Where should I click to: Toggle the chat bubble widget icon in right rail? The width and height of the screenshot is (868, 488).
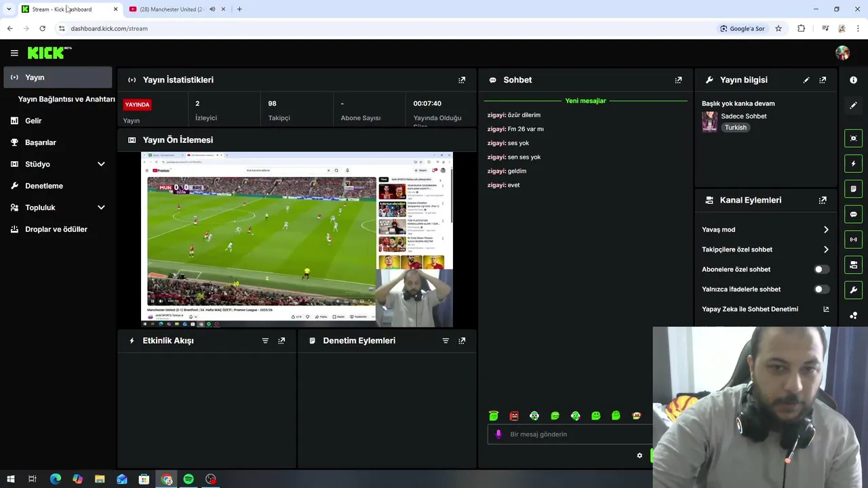pyautogui.click(x=853, y=214)
